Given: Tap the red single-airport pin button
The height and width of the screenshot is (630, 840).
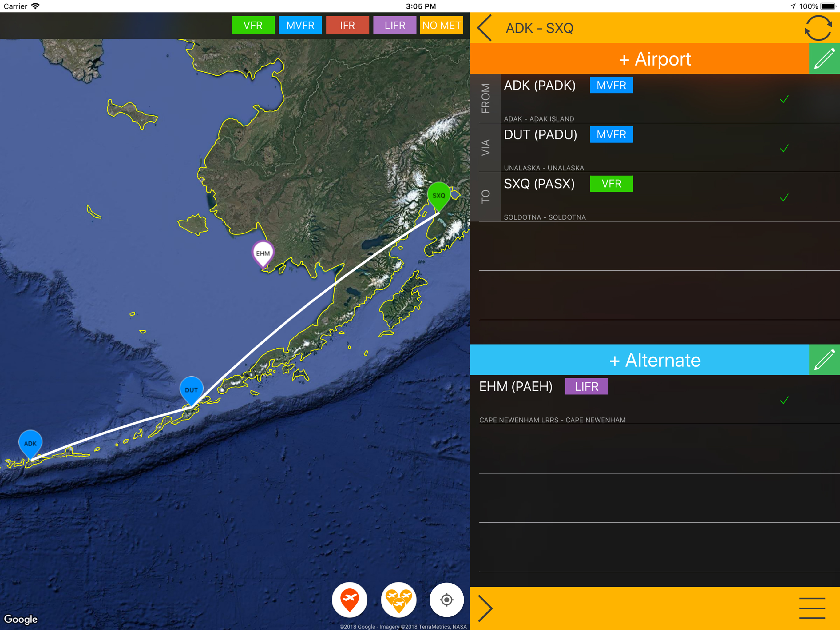Looking at the screenshot, I should point(349,600).
